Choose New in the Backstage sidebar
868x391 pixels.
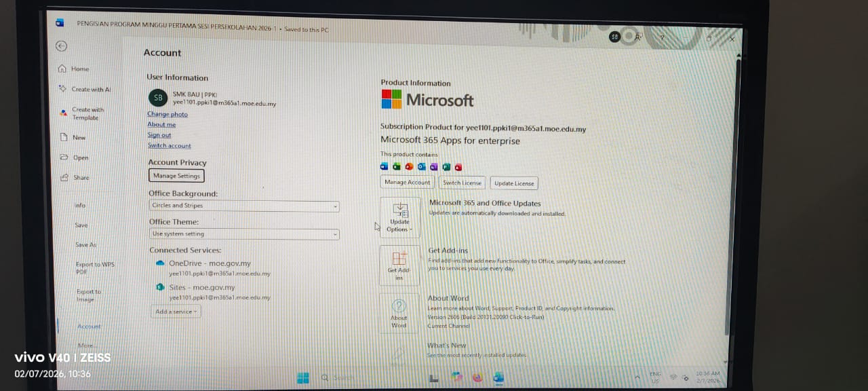pos(73,137)
